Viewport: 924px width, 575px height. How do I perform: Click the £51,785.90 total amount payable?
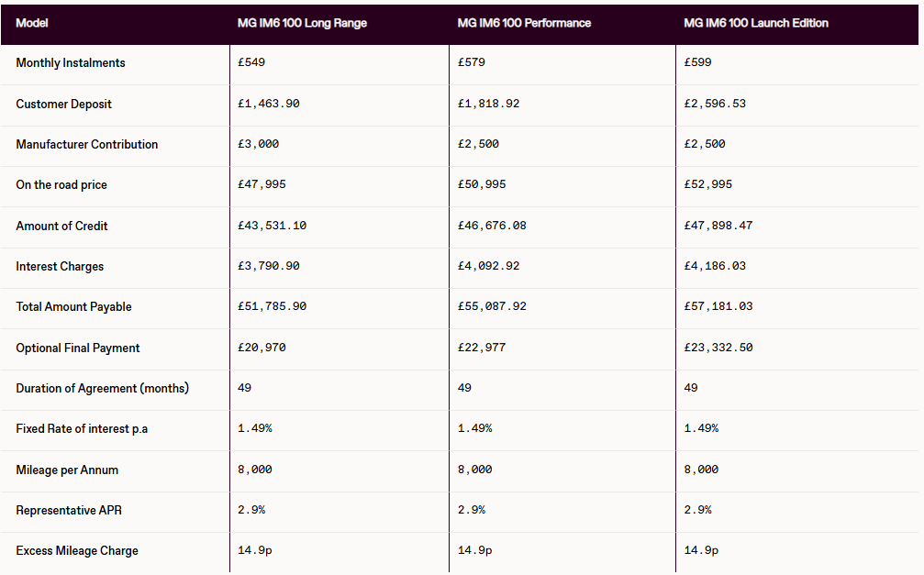coord(272,307)
